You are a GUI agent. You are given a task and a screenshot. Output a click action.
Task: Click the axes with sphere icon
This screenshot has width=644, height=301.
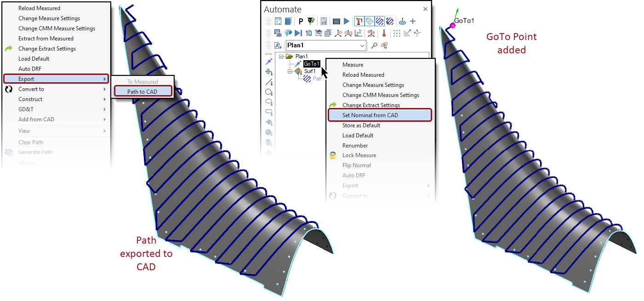point(319,33)
